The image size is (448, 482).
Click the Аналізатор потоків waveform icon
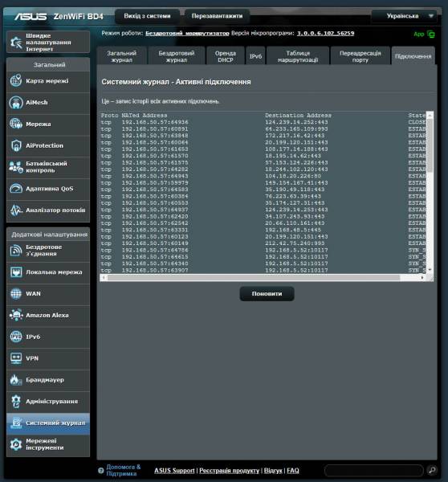click(16, 210)
